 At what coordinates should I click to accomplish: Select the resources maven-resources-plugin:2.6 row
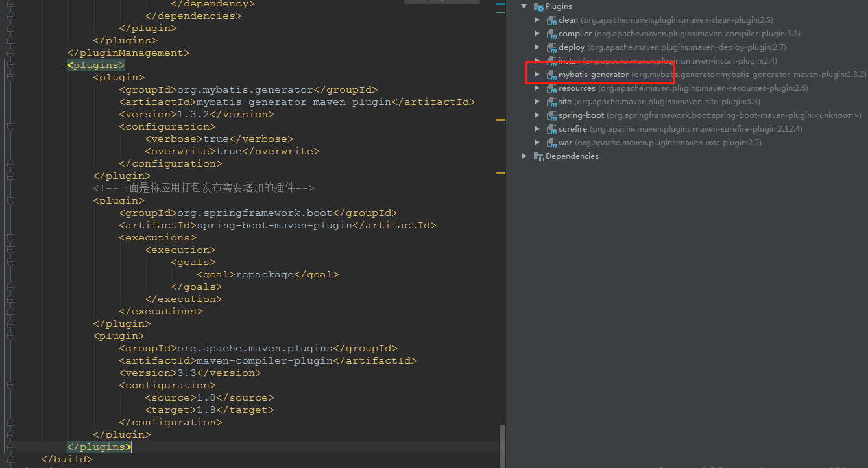click(683, 88)
